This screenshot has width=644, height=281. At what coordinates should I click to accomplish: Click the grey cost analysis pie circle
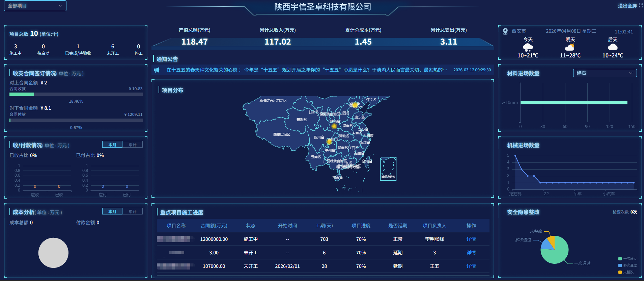(53, 253)
